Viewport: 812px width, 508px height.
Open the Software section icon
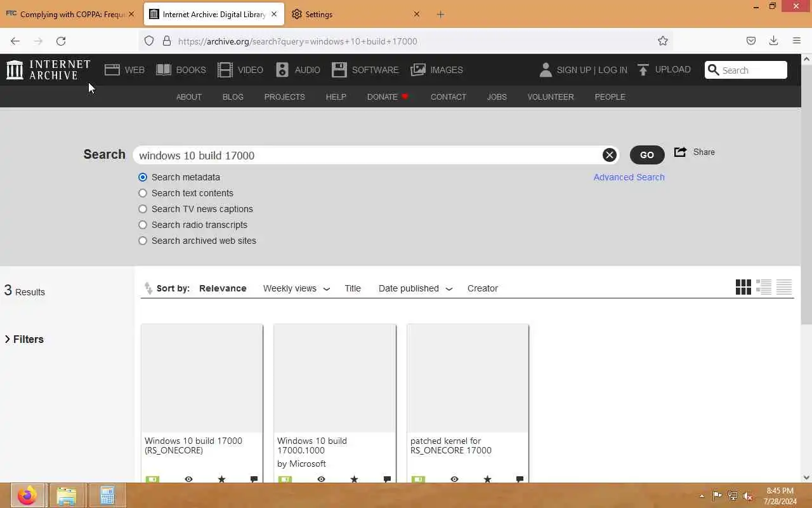point(339,70)
